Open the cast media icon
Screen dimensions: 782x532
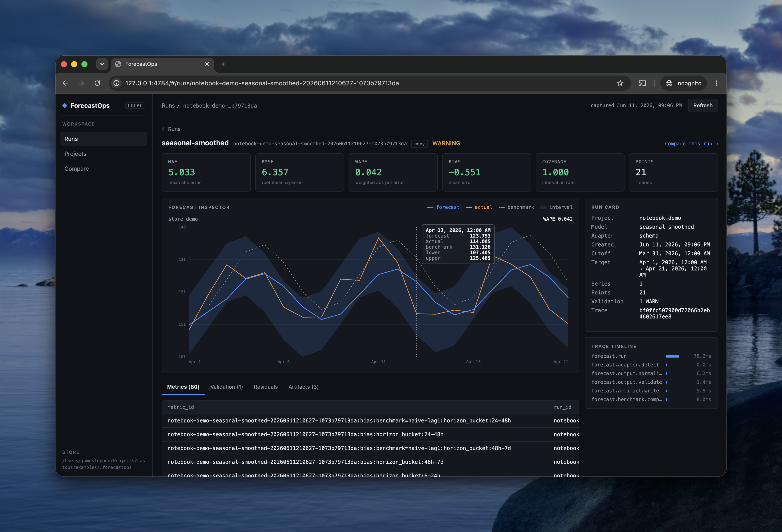(x=642, y=83)
